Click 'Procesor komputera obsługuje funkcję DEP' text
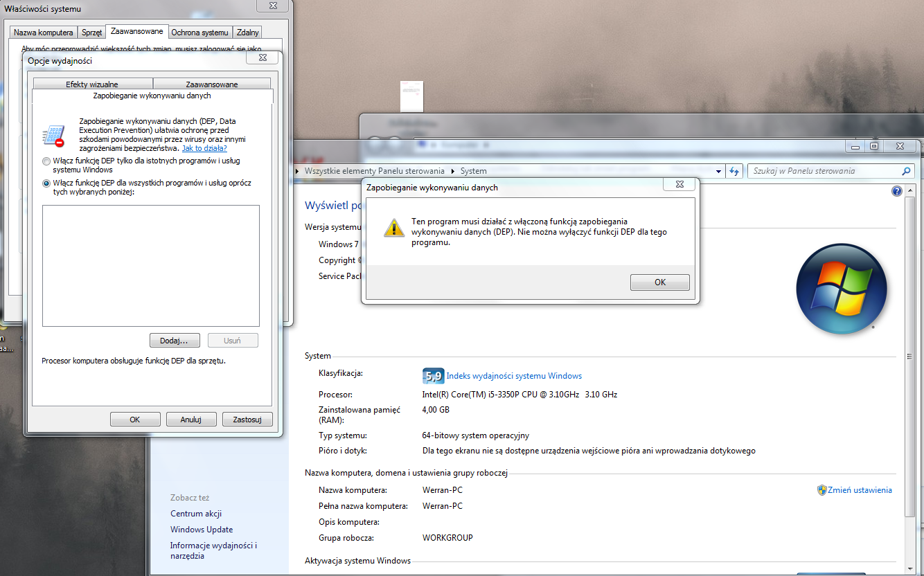The image size is (924, 576). coord(134,361)
